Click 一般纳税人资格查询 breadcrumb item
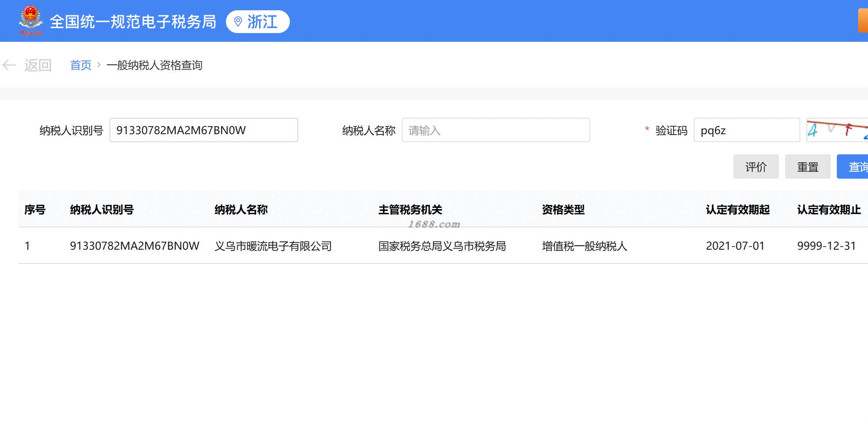 154,65
